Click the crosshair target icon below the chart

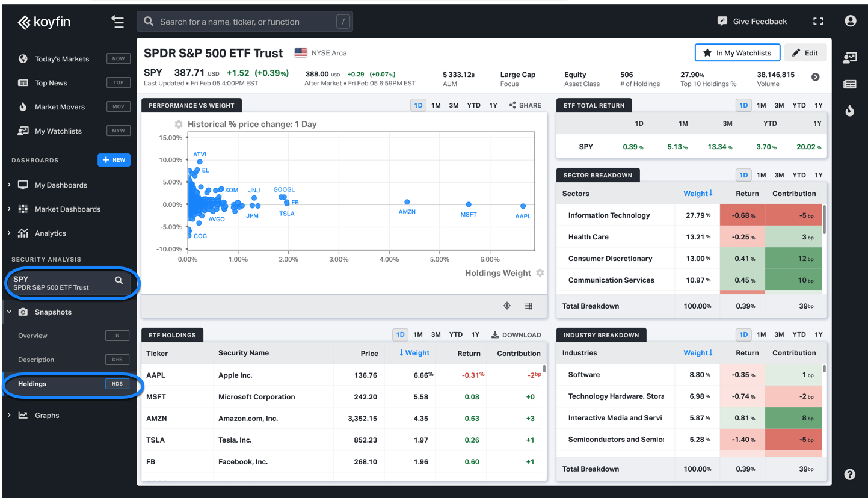coord(506,306)
